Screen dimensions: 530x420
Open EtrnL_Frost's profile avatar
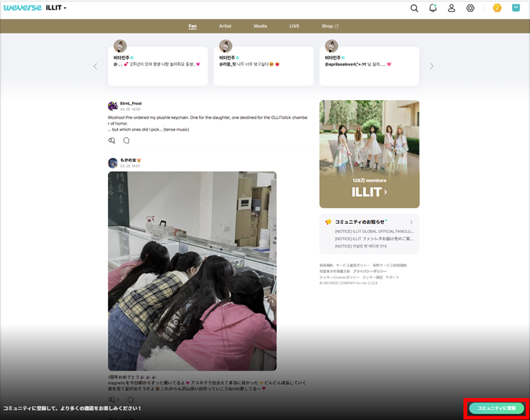pos(113,106)
